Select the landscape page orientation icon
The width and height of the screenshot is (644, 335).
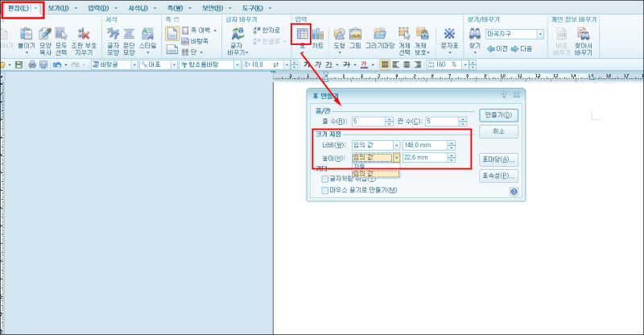click(x=172, y=49)
